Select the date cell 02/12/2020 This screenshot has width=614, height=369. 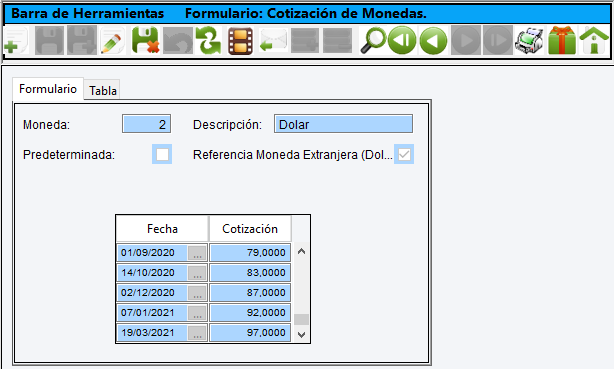click(x=152, y=293)
